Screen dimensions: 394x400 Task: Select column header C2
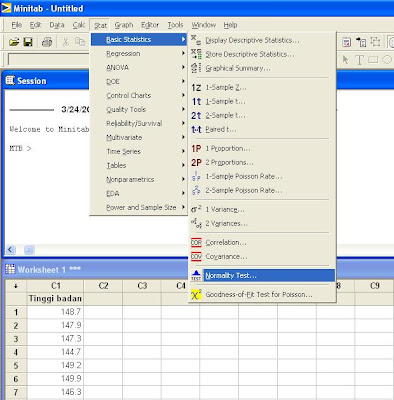coord(103,286)
